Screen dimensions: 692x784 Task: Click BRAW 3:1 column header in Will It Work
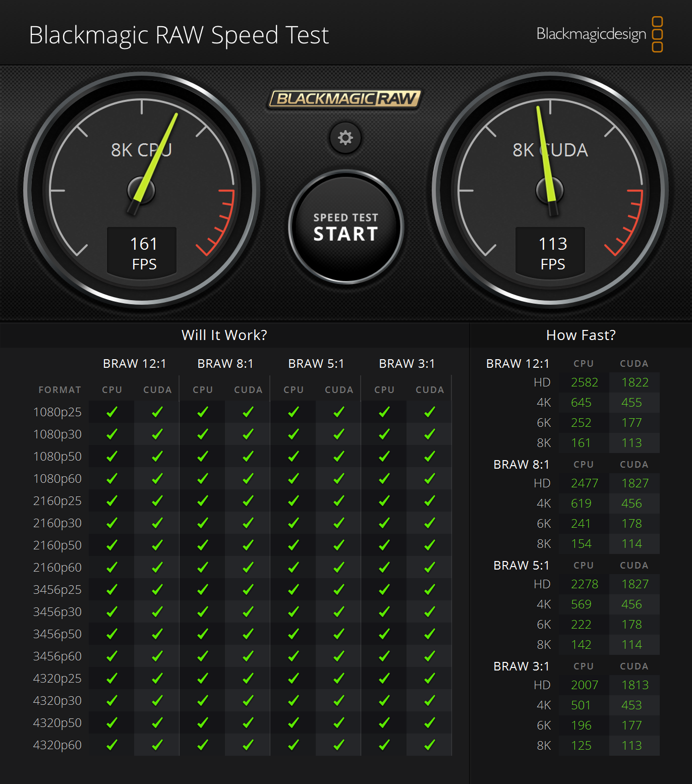pos(407,364)
